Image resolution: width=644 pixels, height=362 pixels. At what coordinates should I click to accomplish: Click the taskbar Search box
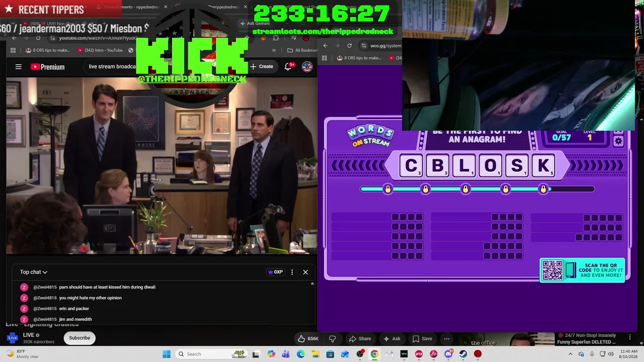pos(212,354)
